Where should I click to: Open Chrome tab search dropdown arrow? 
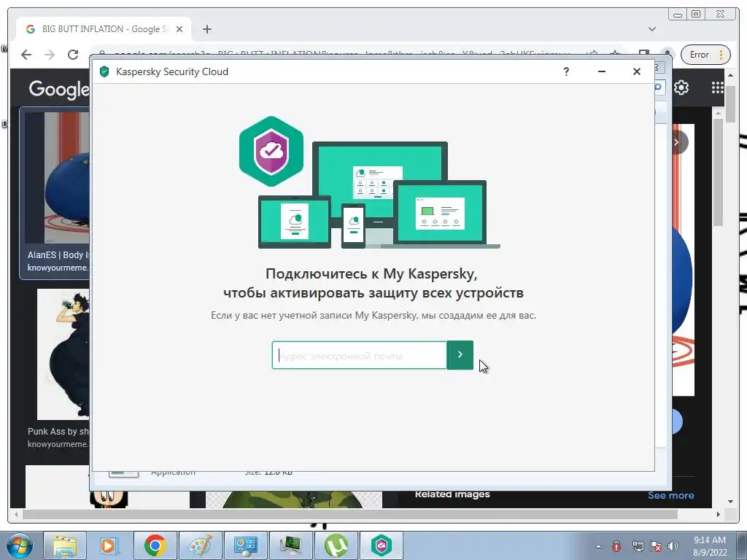click(651, 29)
